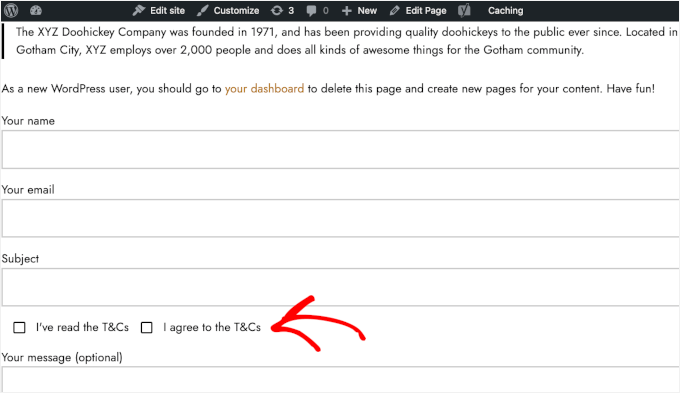Check the I've read the T&Cs box
This screenshot has width=680, height=393.
pyautogui.click(x=19, y=328)
